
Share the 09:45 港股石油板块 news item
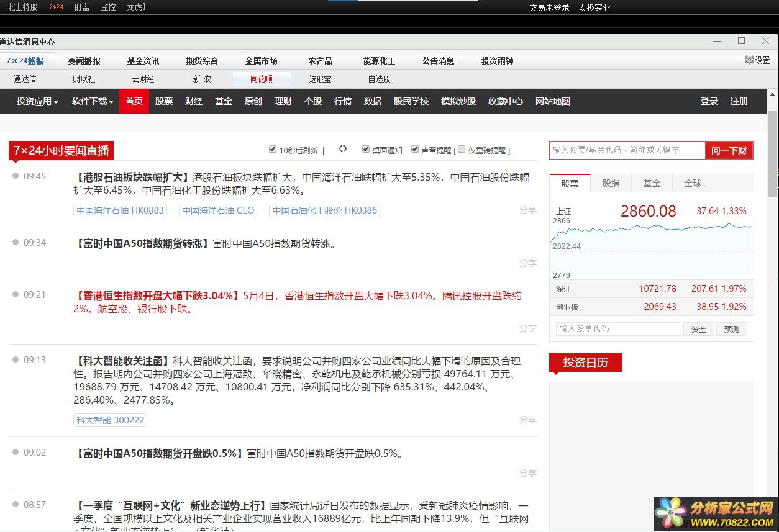tap(527, 210)
